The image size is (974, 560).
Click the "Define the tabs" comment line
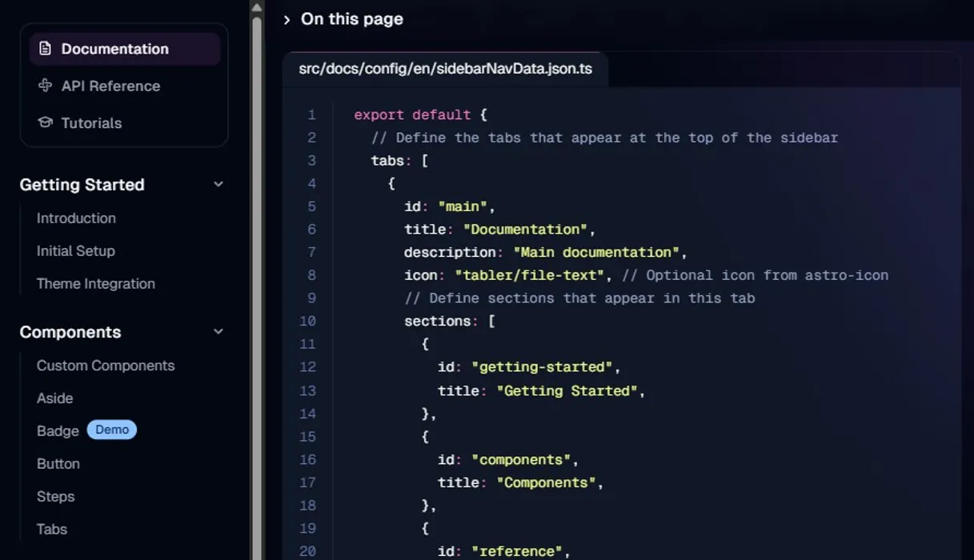click(604, 138)
